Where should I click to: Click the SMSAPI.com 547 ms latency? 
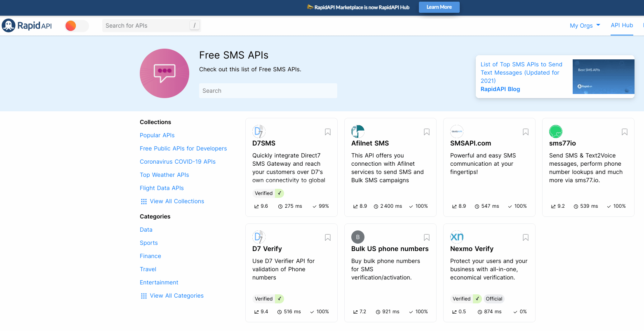487,206
